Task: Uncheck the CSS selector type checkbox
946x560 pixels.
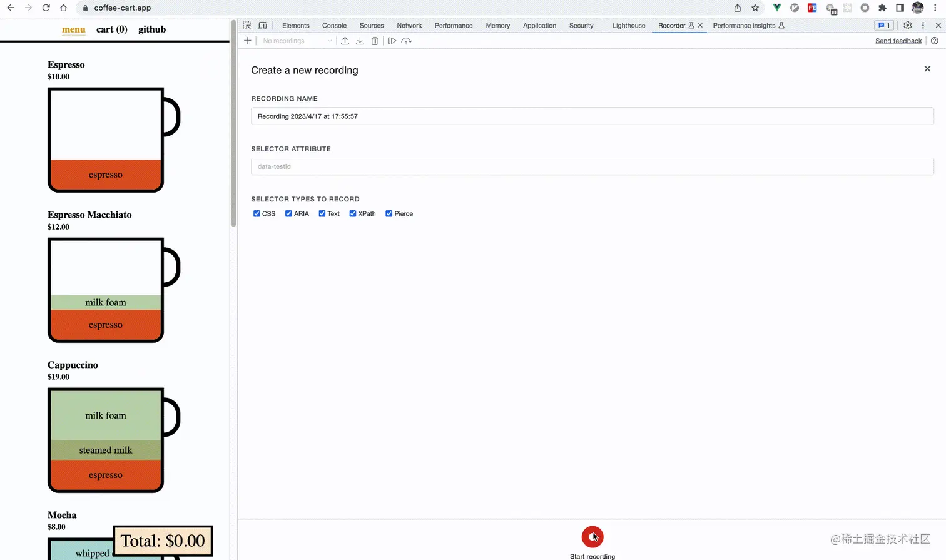Action: coord(257,214)
